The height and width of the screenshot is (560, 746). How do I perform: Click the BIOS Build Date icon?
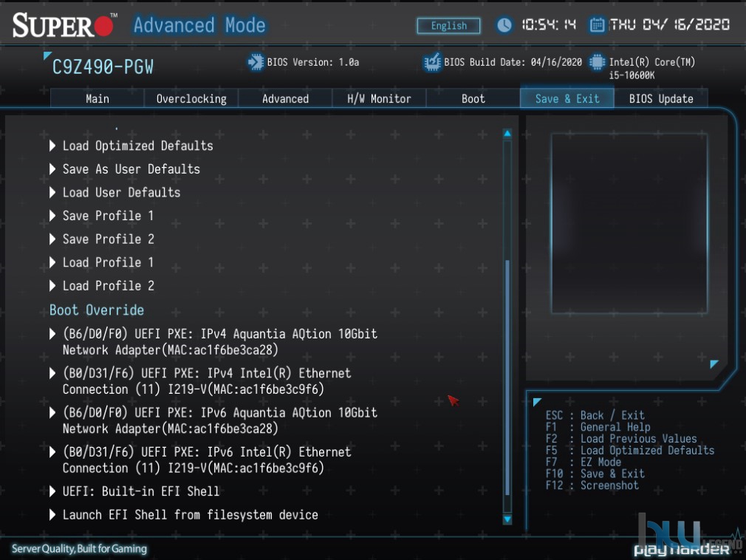(x=432, y=62)
